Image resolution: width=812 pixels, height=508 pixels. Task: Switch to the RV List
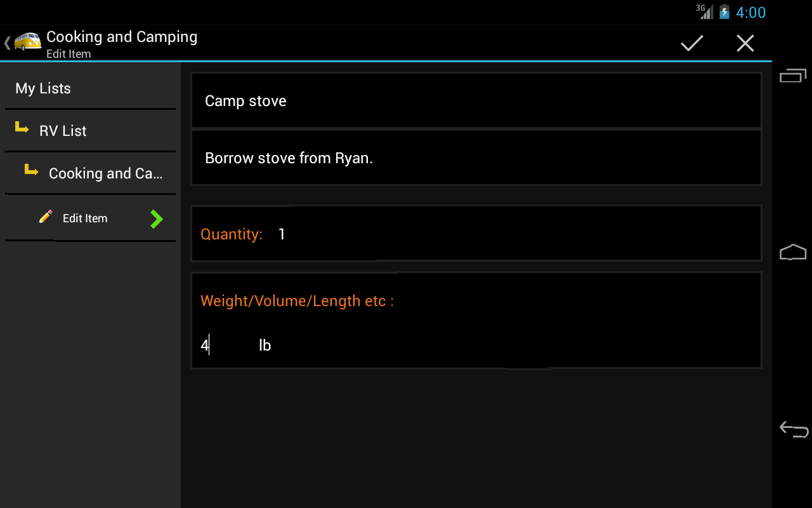63,130
